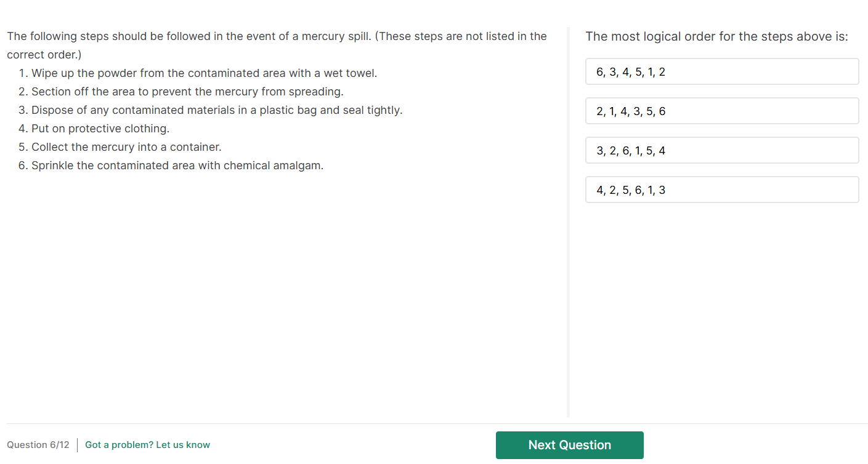Click the 'most logical order' prompt heading
The image size is (868, 464).
716,36
